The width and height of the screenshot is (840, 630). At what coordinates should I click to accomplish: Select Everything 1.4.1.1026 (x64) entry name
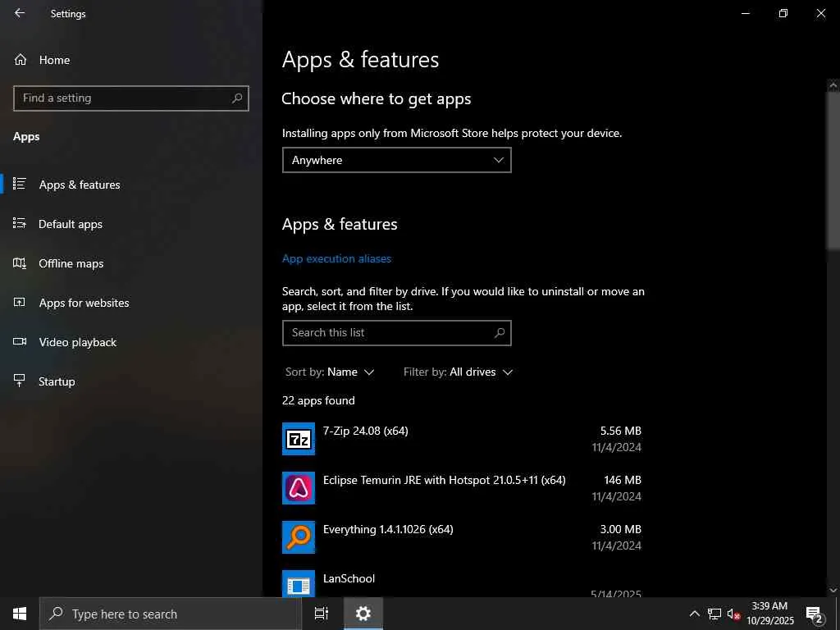pos(388,529)
